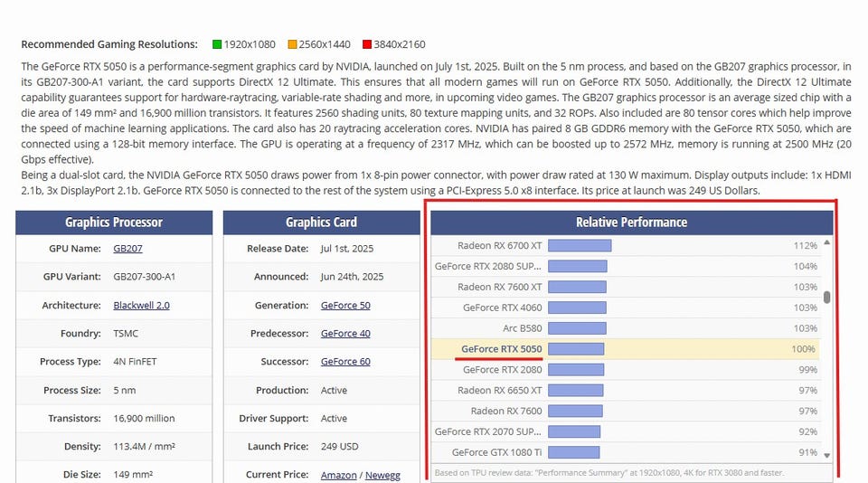Select the GeForce RTX 2080 SUP... row
This screenshot has height=483, width=868.
click(626, 267)
